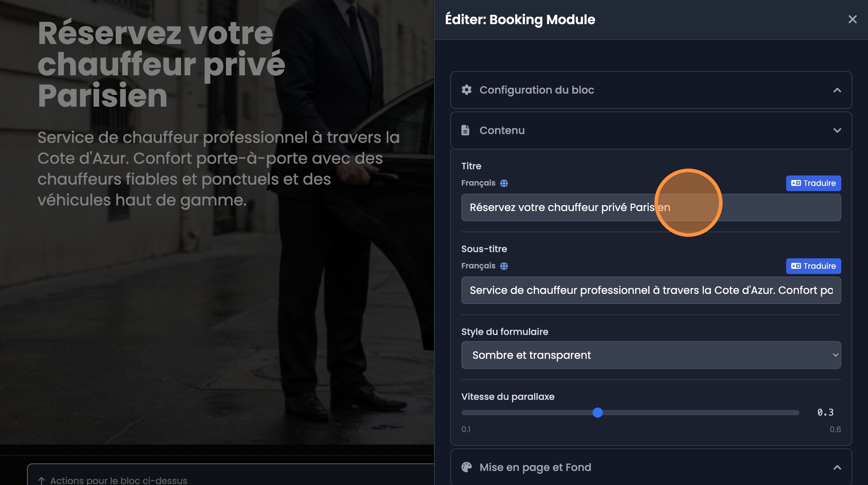
Task: Click Traduire button for the Sous-titre field
Action: pyautogui.click(x=813, y=266)
